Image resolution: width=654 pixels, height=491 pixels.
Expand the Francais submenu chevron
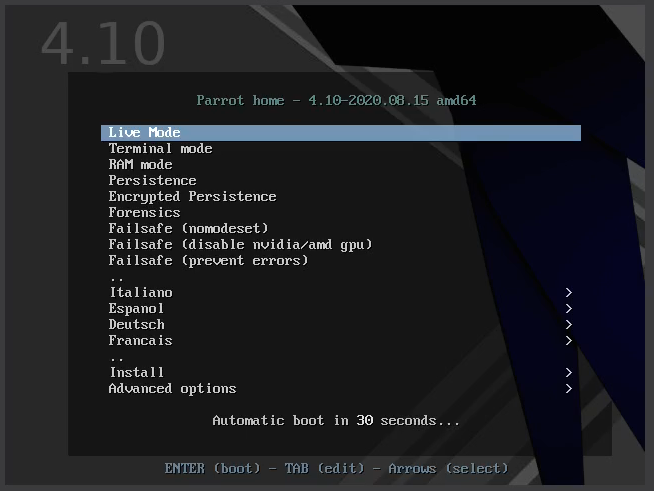(x=568, y=341)
